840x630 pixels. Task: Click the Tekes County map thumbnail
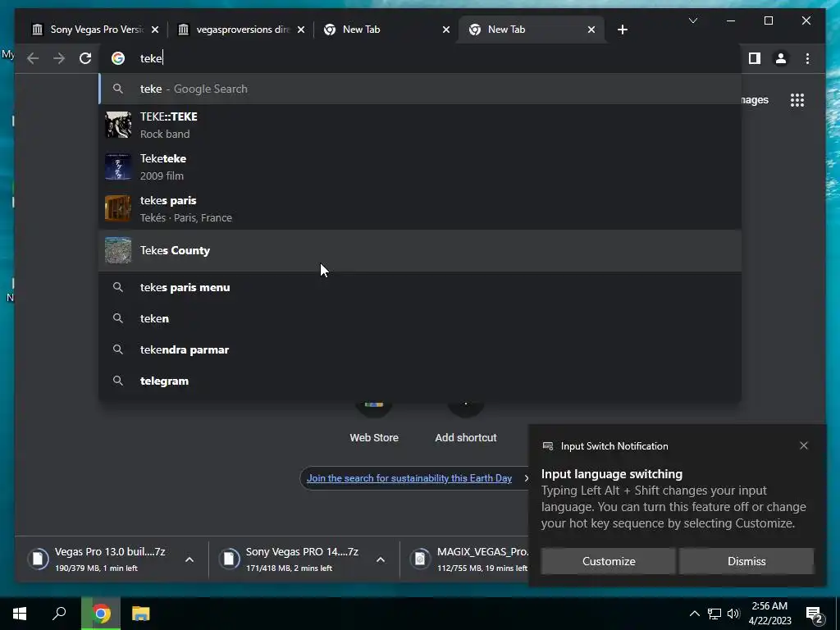click(x=118, y=250)
